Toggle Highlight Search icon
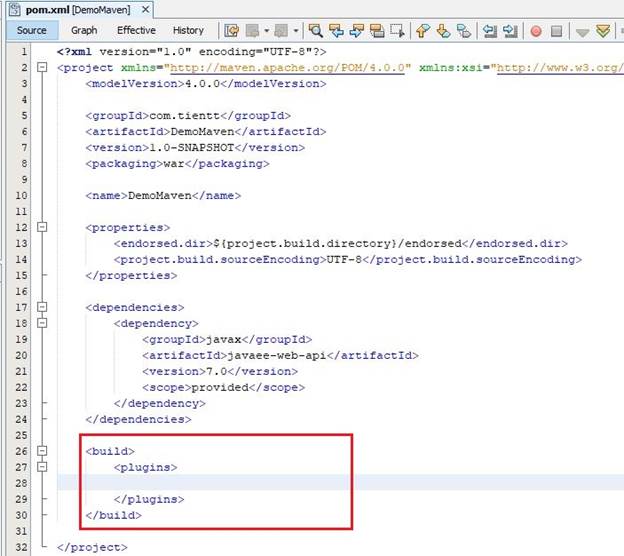 coord(377,30)
